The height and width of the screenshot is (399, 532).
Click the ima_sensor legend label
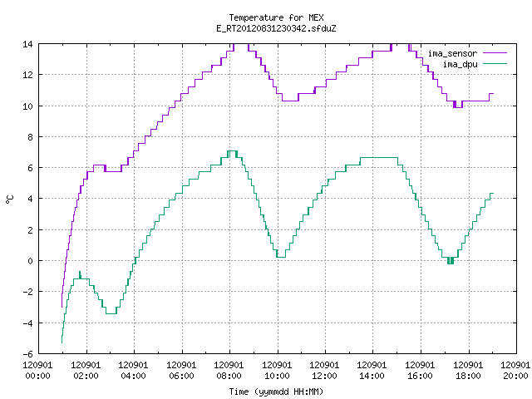[452, 53]
